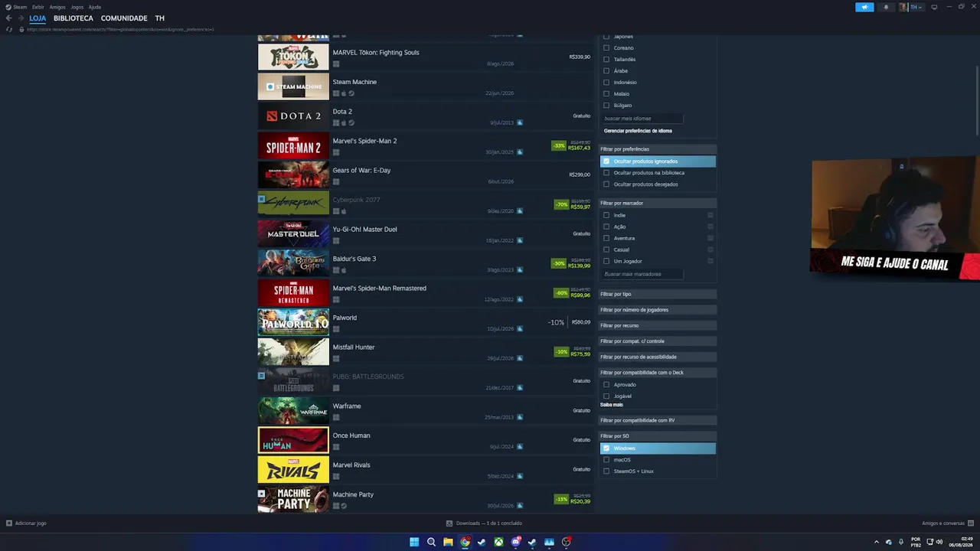The height and width of the screenshot is (551, 980).
Task: Click Gerenciar preferências de idioma link
Action: pyautogui.click(x=638, y=131)
